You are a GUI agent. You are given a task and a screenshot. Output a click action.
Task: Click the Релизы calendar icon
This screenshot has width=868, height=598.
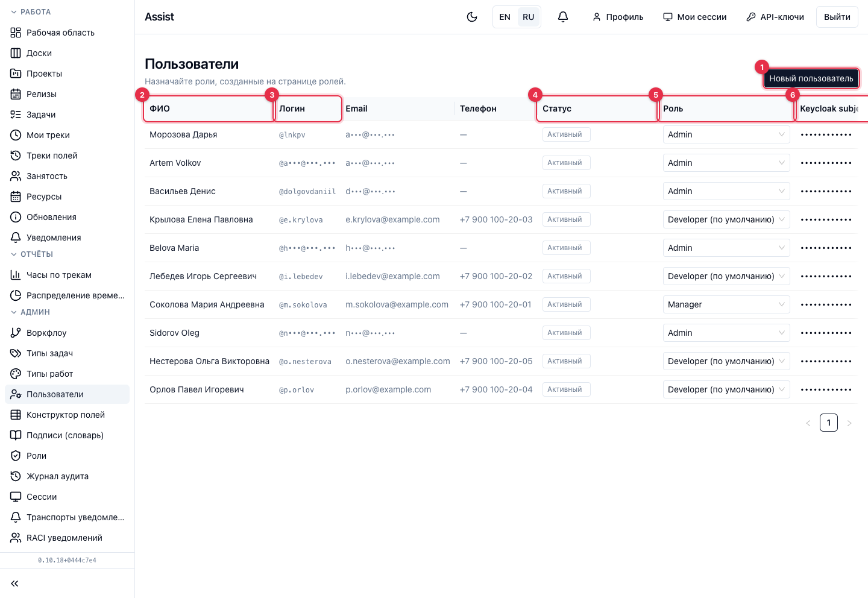pos(16,94)
